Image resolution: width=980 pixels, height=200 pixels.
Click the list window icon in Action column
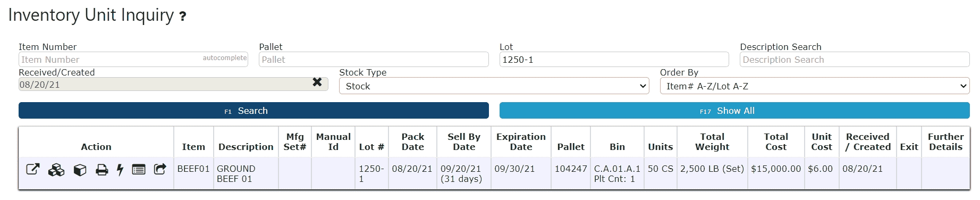coord(139,170)
